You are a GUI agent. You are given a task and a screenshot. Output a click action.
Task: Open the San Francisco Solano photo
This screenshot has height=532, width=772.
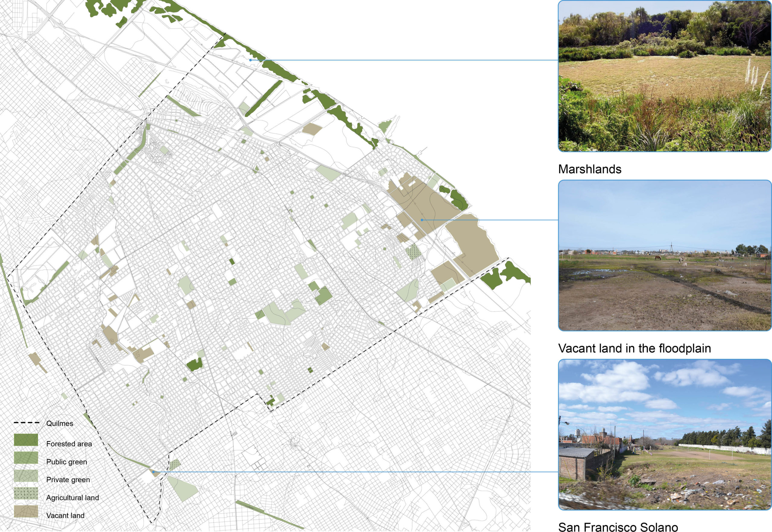point(665,434)
